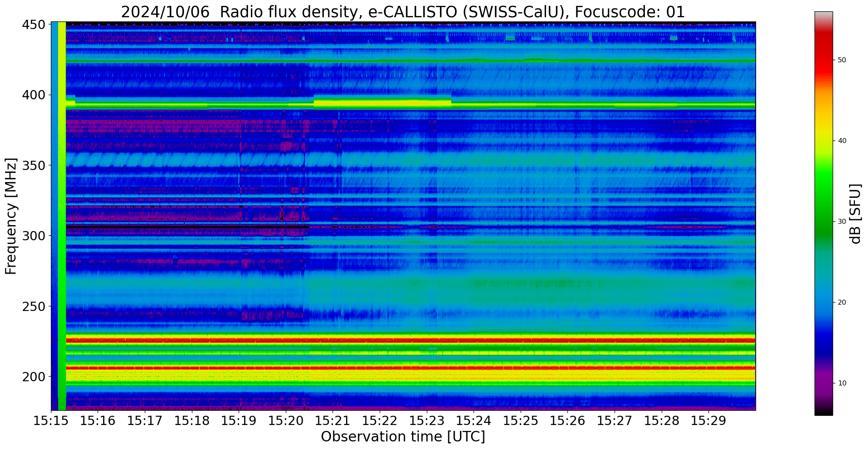This screenshot has height=449, width=868.
Task: Click the 450 frequency tick label
Action: click(x=34, y=25)
